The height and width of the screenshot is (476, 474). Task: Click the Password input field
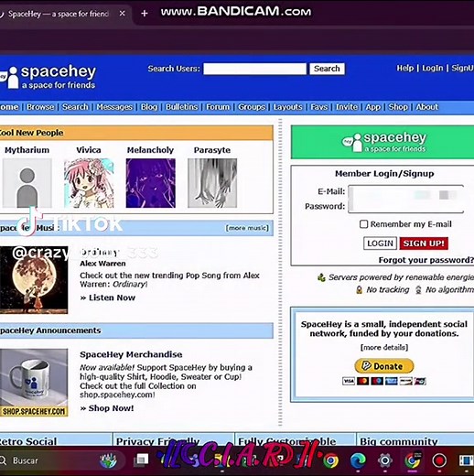406,206
